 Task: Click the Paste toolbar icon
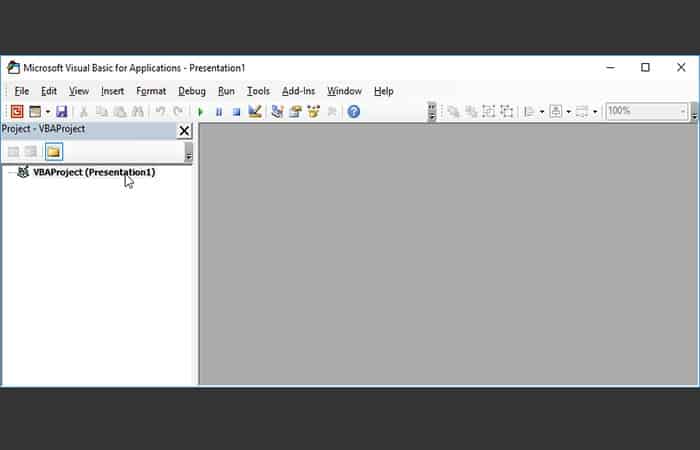(x=119, y=111)
